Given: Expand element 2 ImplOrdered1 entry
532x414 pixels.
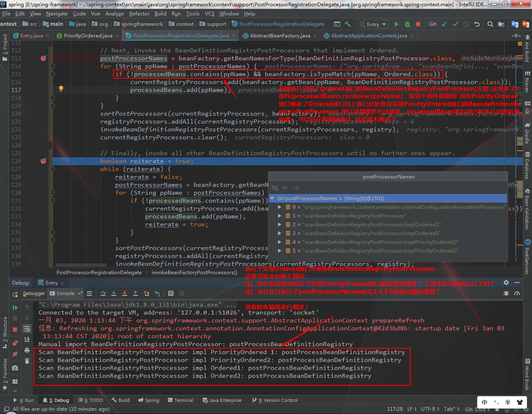Looking at the screenshot, I should click(280, 225).
